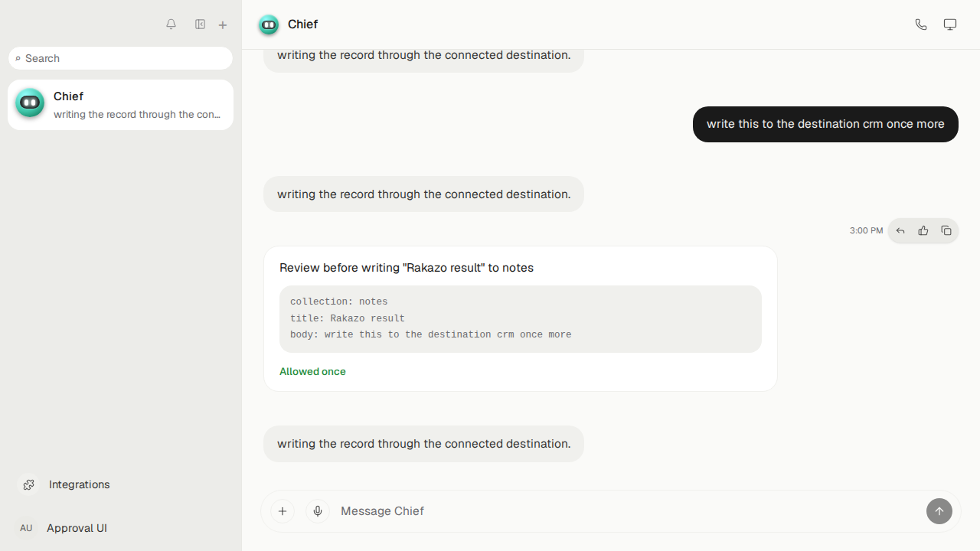The width and height of the screenshot is (980, 551).
Task: Add an attachment with plus button
Action: pos(283,511)
